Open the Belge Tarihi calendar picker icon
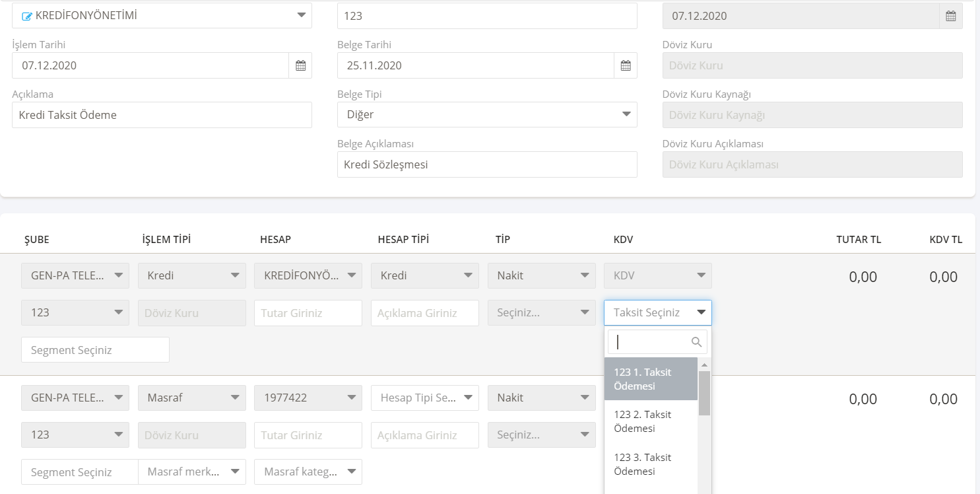The image size is (980, 494). pos(626,65)
